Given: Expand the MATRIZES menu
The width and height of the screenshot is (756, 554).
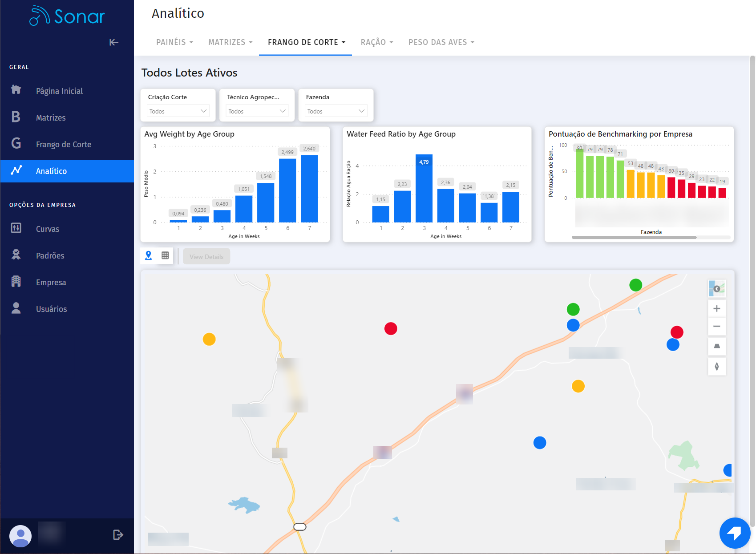Looking at the screenshot, I should 230,42.
